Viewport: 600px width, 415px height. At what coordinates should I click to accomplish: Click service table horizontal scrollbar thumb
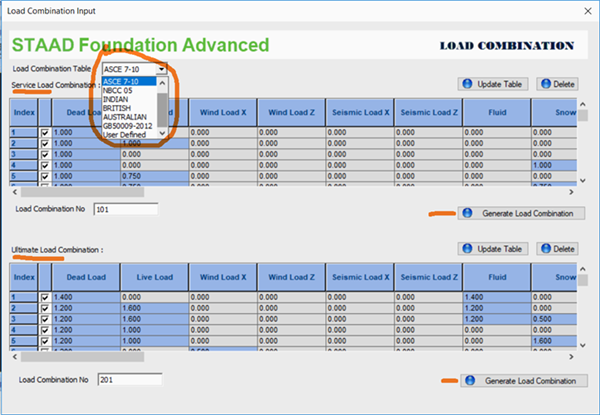[x=82, y=192]
